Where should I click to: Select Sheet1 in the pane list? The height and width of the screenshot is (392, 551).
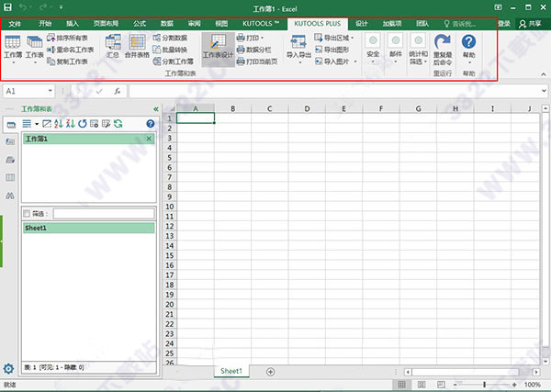click(x=88, y=228)
